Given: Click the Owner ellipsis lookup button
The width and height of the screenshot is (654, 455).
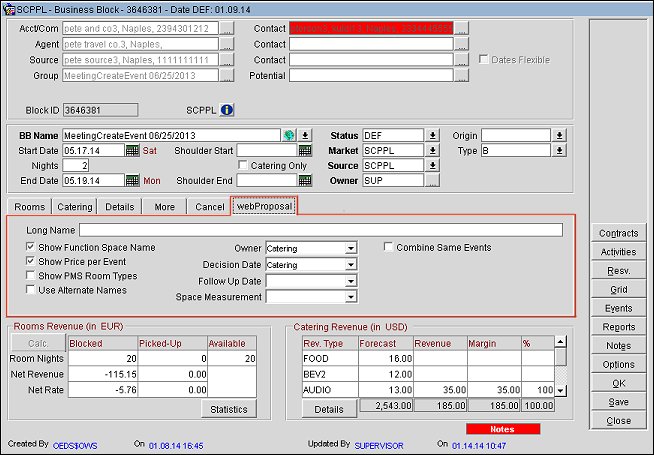Looking at the screenshot, I should pyautogui.click(x=433, y=181).
